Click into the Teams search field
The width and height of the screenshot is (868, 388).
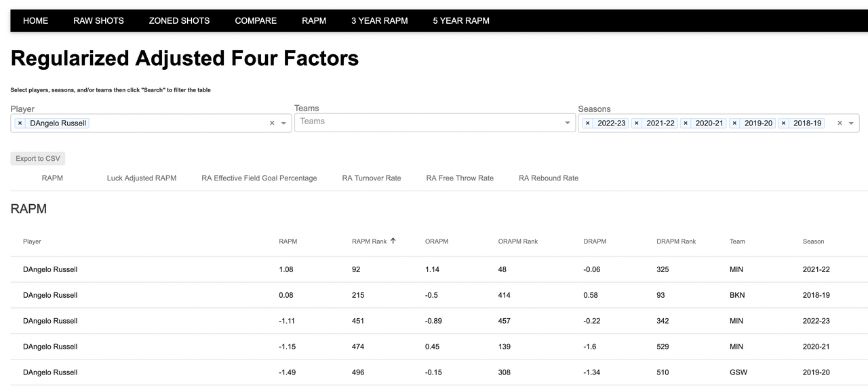point(429,122)
